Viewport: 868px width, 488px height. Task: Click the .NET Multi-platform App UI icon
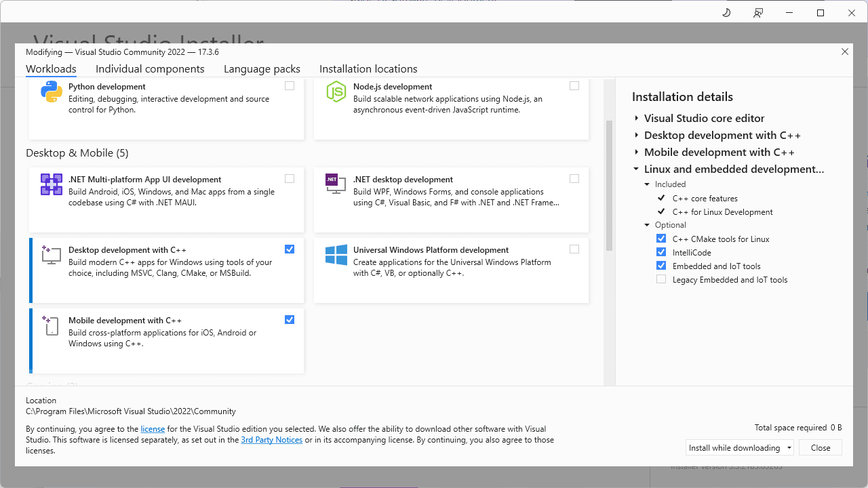tap(52, 184)
